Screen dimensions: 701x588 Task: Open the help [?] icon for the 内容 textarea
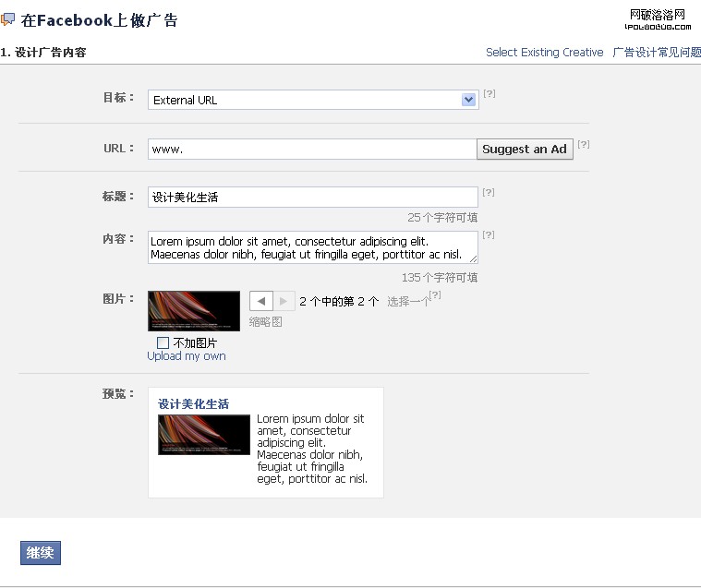(x=489, y=234)
